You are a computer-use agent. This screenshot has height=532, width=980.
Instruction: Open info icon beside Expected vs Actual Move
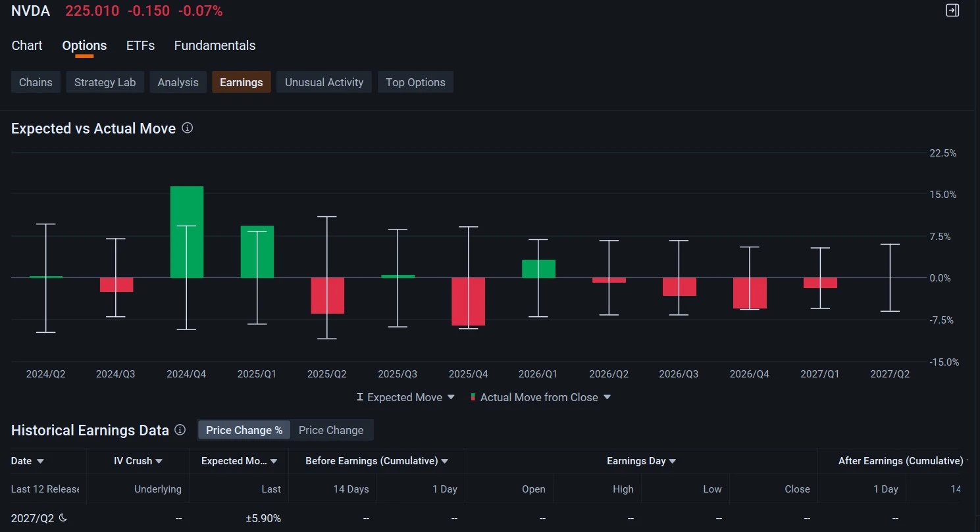click(x=187, y=128)
